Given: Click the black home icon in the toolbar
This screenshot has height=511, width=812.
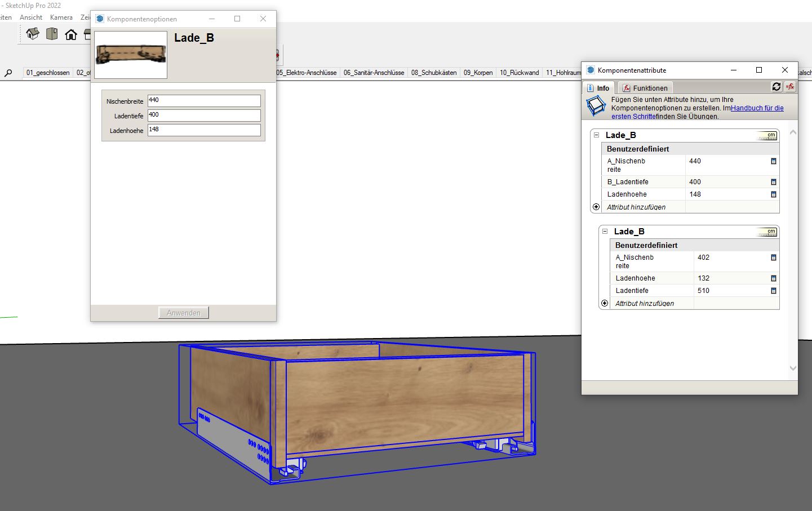Looking at the screenshot, I should pos(71,35).
